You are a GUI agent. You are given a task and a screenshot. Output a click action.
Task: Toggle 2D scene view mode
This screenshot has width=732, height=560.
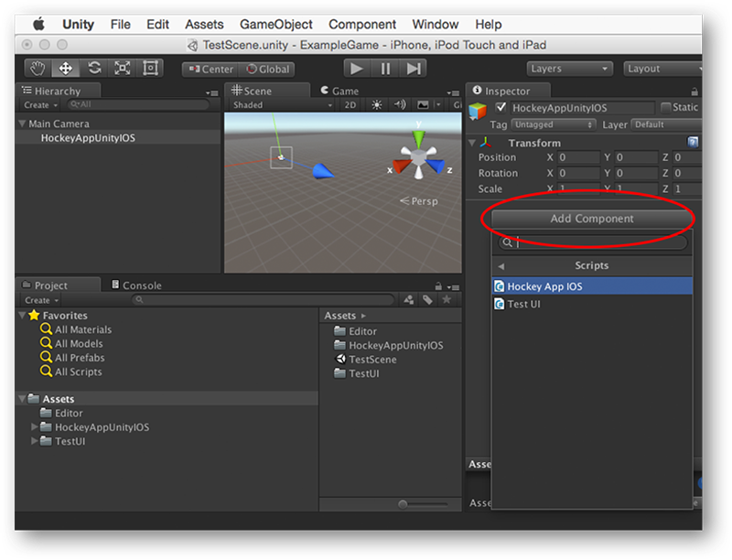(350, 105)
